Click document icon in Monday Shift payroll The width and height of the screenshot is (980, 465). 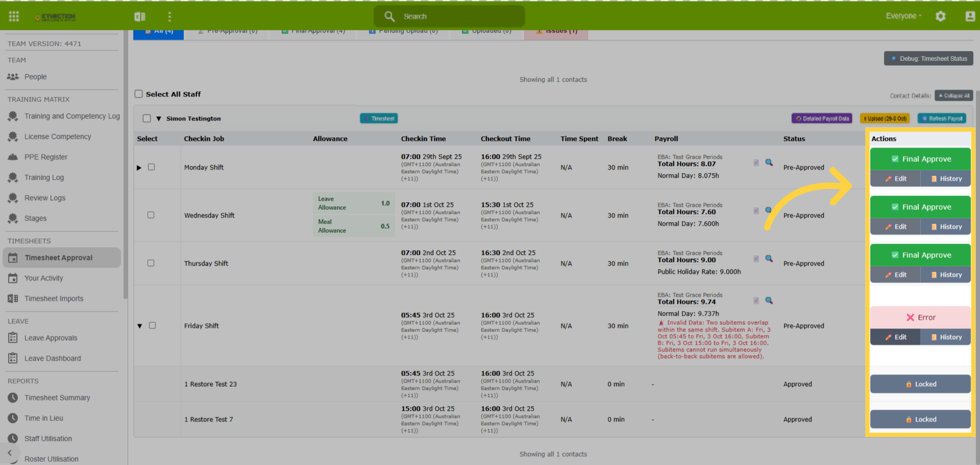(756, 163)
